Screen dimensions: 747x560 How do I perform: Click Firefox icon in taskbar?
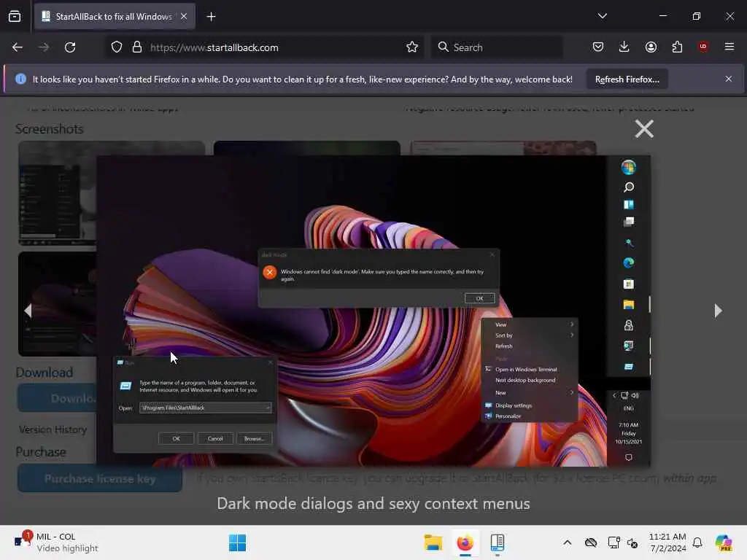(x=465, y=542)
